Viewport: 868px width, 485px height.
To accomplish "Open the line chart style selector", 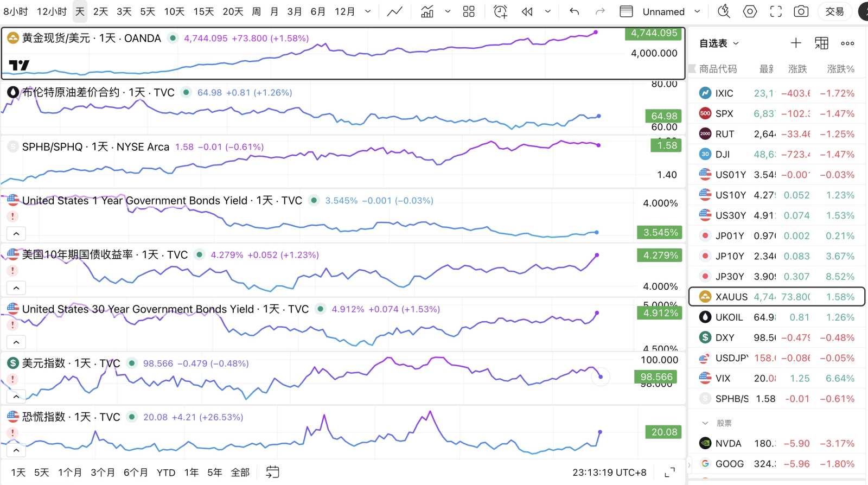I will coord(394,11).
